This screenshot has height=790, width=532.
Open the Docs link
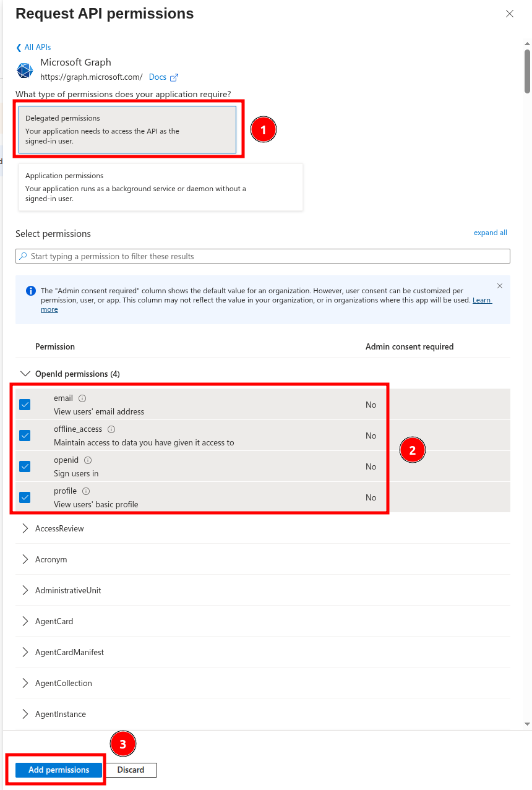pyautogui.click(x=158, y=77)
